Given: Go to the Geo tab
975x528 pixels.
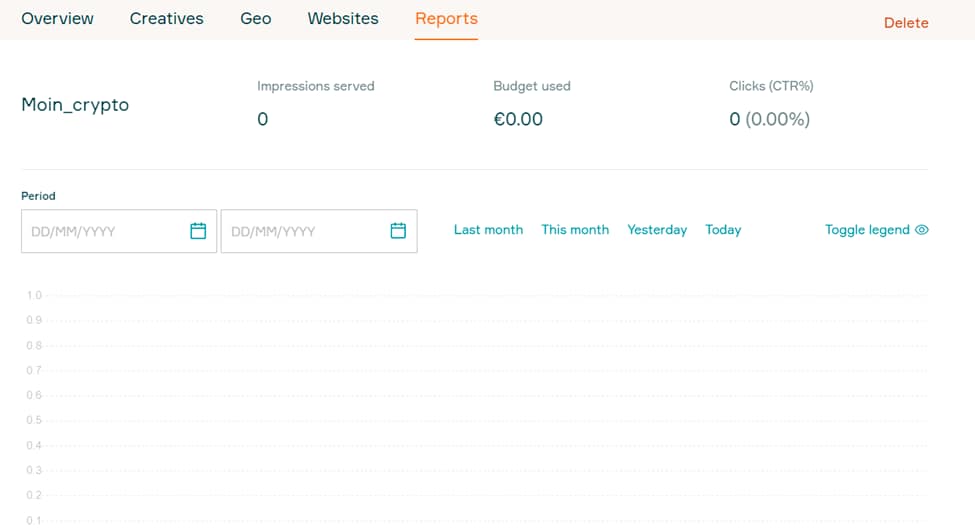Looking at the screenshot, I should 256,19.
